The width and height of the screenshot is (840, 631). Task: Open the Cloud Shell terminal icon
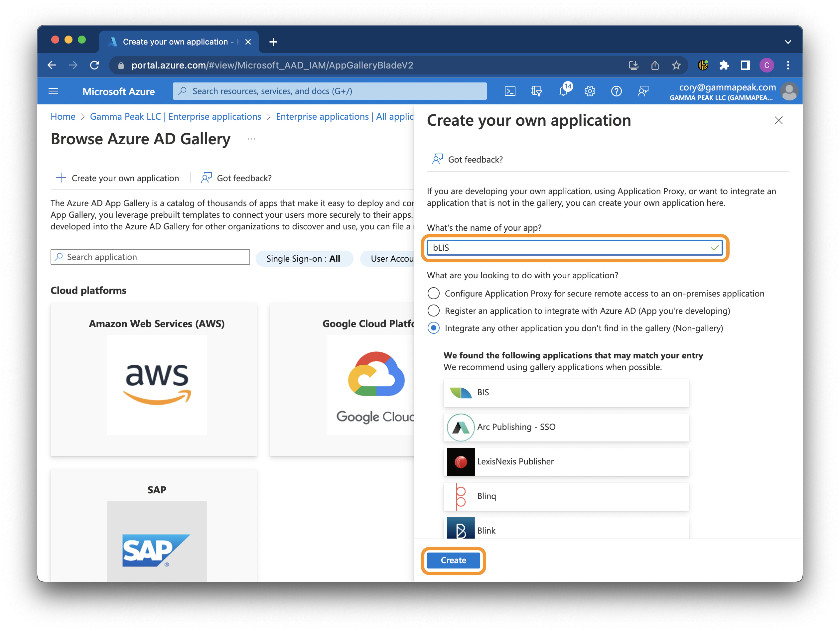510,91
